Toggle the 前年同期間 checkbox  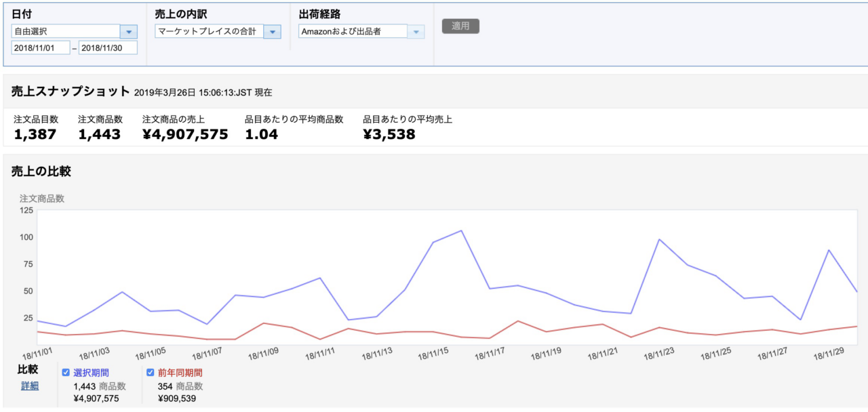(151, 372)
